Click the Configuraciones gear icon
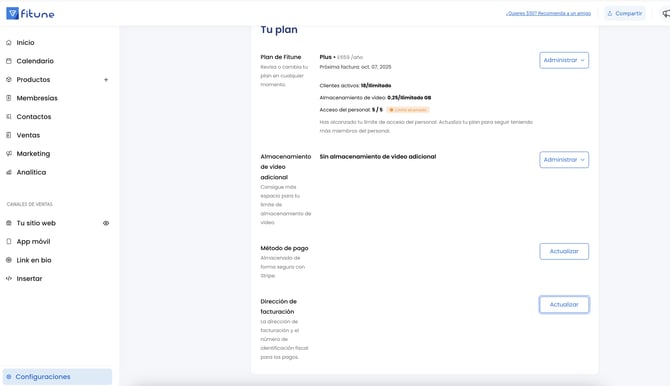Image resolution: width=670 pixels, height=386 pixels. [9, 377]
